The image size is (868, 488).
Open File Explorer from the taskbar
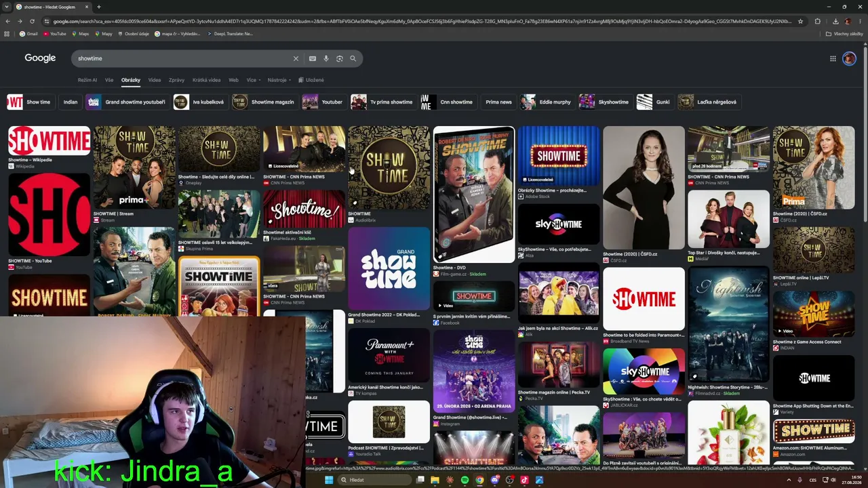click(x=435, y=480)
